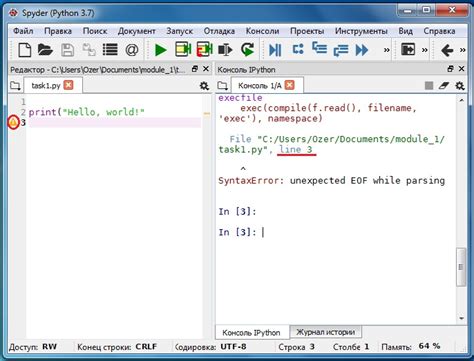
Task: Run current cell icon
Action: coord(183,50)
